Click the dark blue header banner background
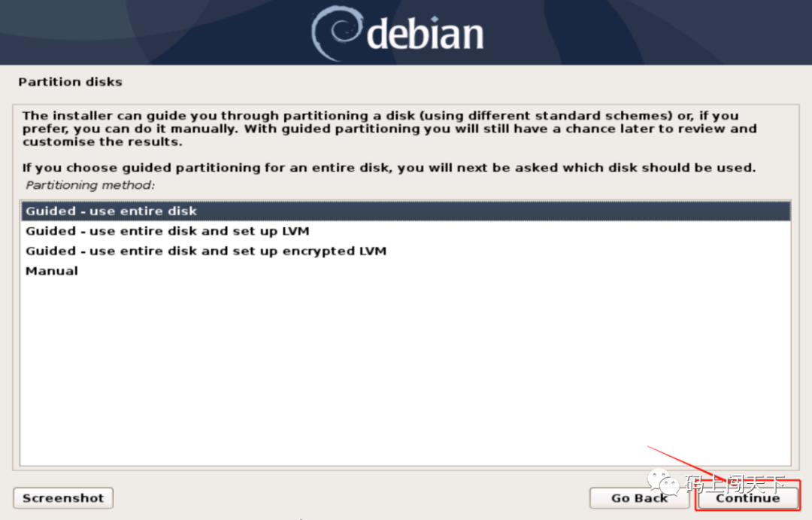Screen dimensions: 812x520 pyautogui.click(x=156, y=32)
